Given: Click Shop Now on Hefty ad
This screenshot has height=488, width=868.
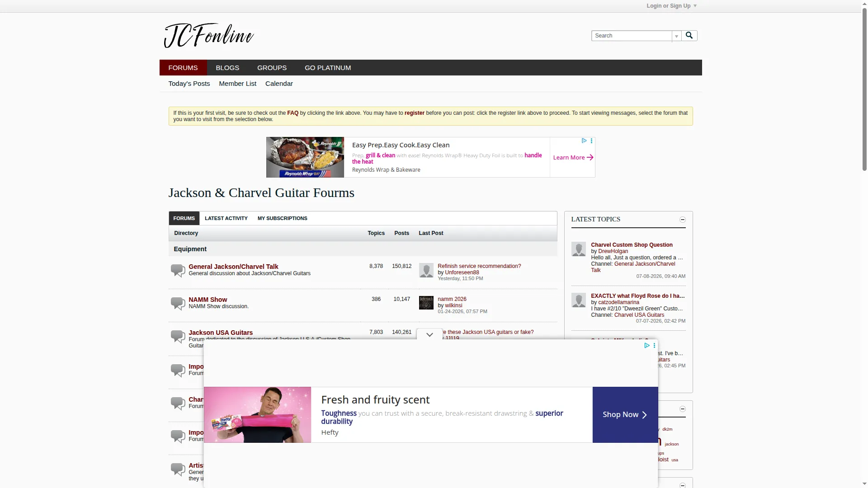Looking at the screenshot, I should [x=625, y=415].
